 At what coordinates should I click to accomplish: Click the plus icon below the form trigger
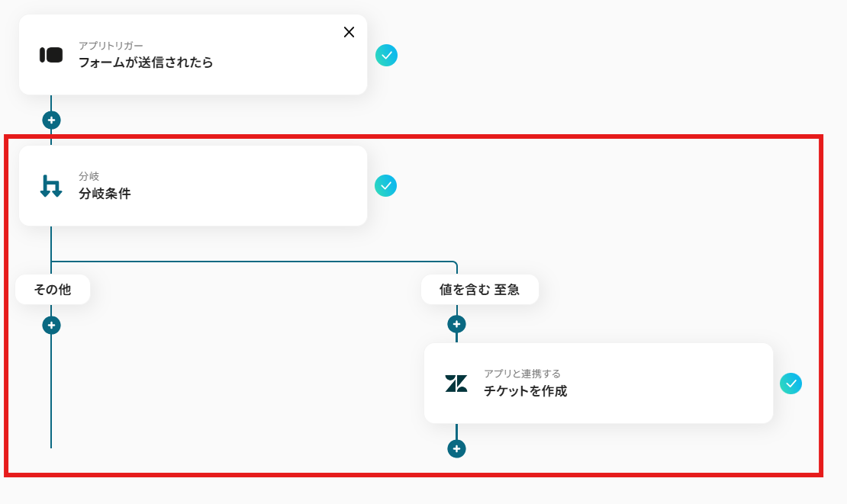[x=50, y=120]
